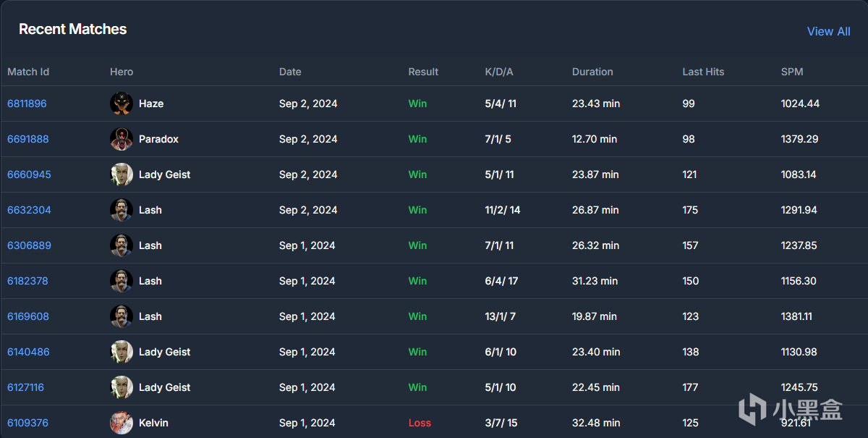Open match 6140486 link
This screenshot has width=868, height=438.
28,352
